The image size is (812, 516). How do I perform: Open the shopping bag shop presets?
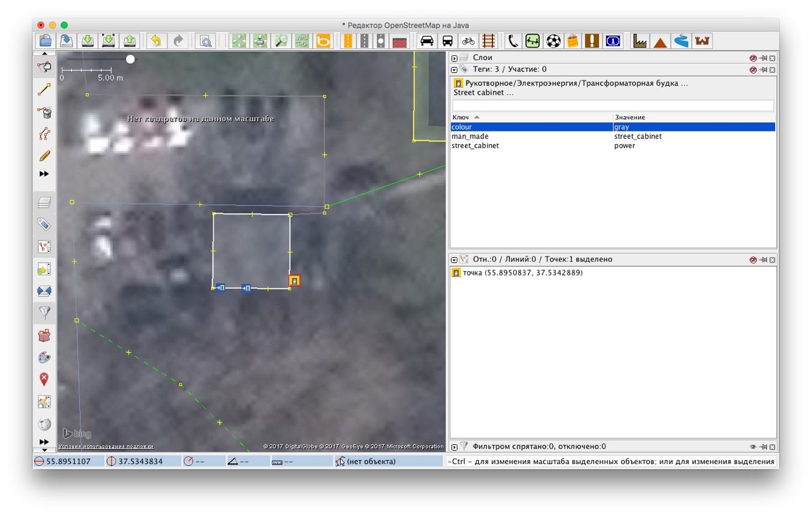point(573,41)
